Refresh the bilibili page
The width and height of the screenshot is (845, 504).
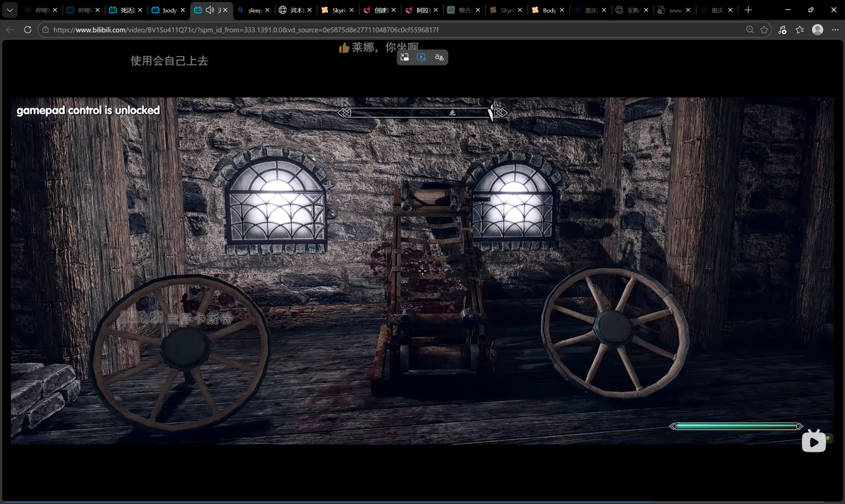[x=28, y=30]
